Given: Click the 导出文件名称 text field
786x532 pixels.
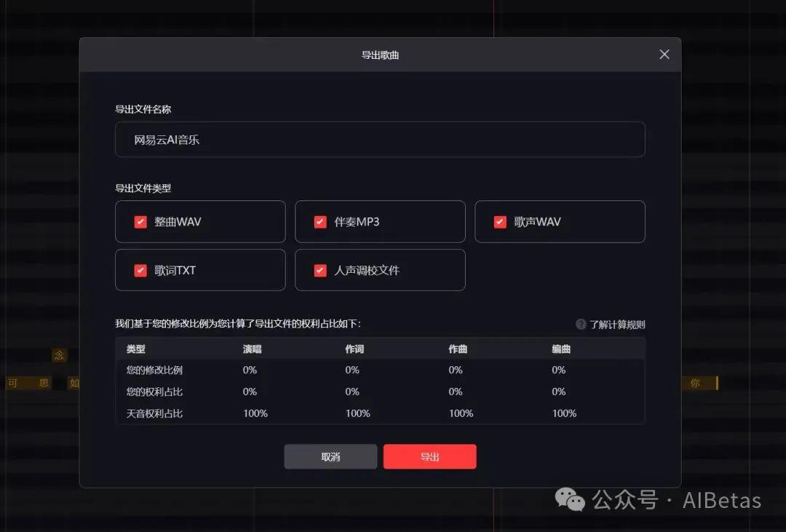Looking at the screenshot, I should click(x=380, y=140).
